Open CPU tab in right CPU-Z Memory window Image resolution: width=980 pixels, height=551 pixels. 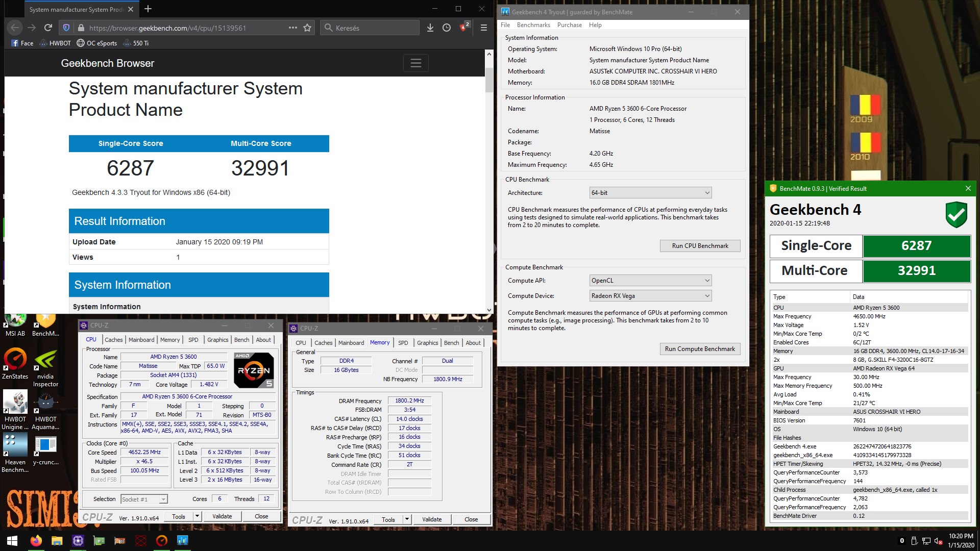click(301, 342)
